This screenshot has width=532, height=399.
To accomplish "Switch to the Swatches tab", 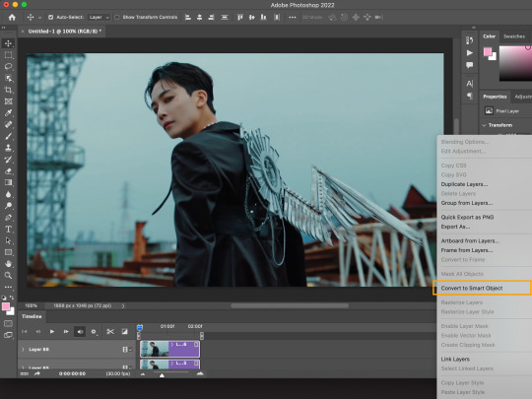I will 514,36.
